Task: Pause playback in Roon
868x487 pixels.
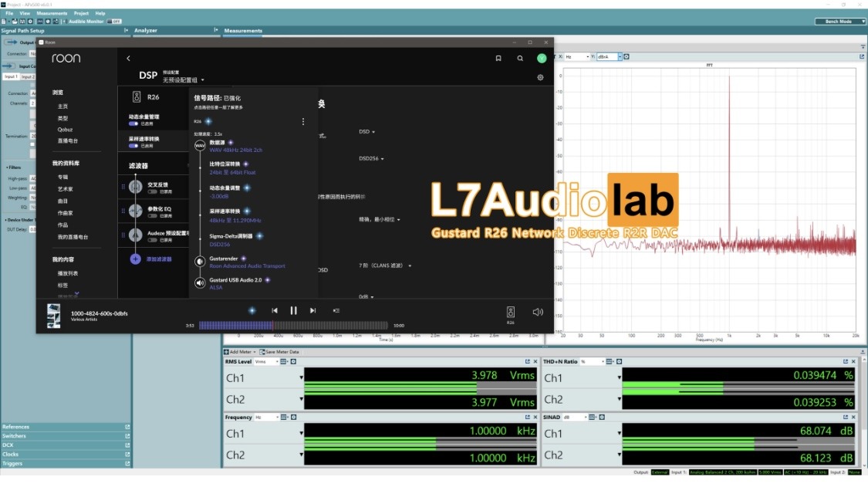Action: click(293, 311)
